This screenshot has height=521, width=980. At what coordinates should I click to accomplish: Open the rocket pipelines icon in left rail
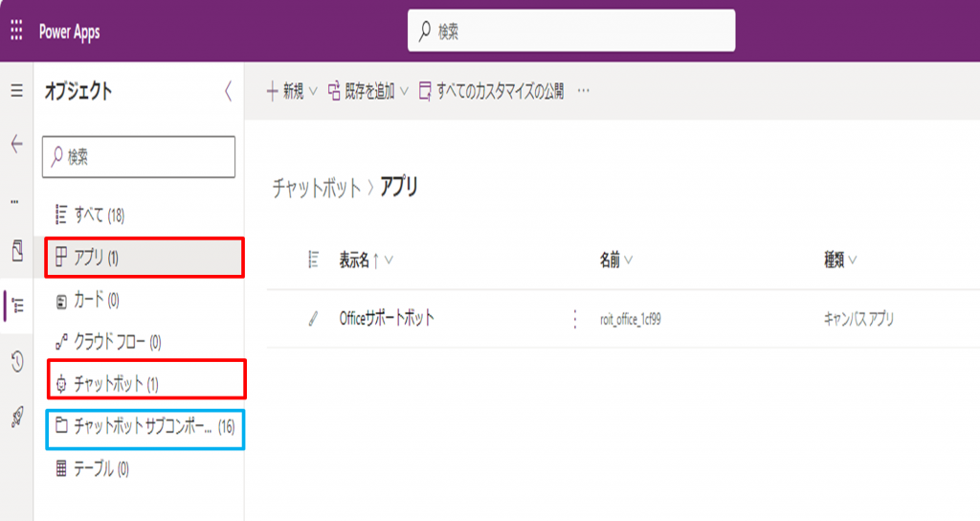pos(17,417)
